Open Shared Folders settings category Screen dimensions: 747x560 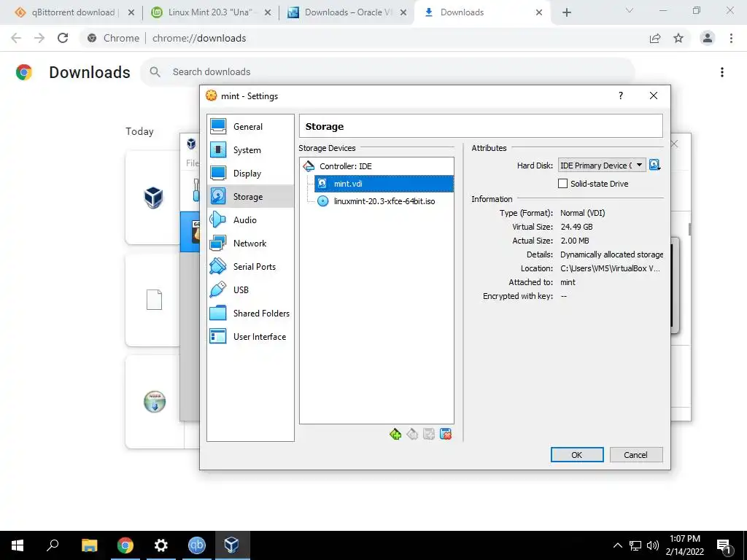tap(250, 314)
